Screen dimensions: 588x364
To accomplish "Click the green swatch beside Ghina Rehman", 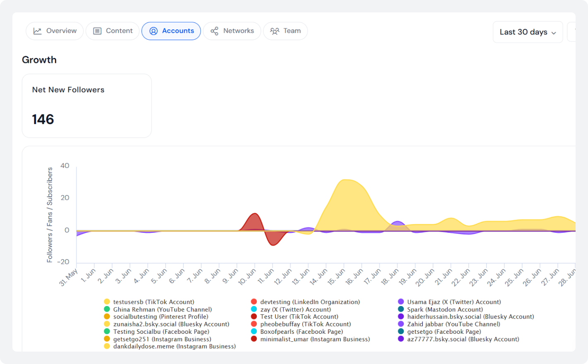I will pos(107,309).
